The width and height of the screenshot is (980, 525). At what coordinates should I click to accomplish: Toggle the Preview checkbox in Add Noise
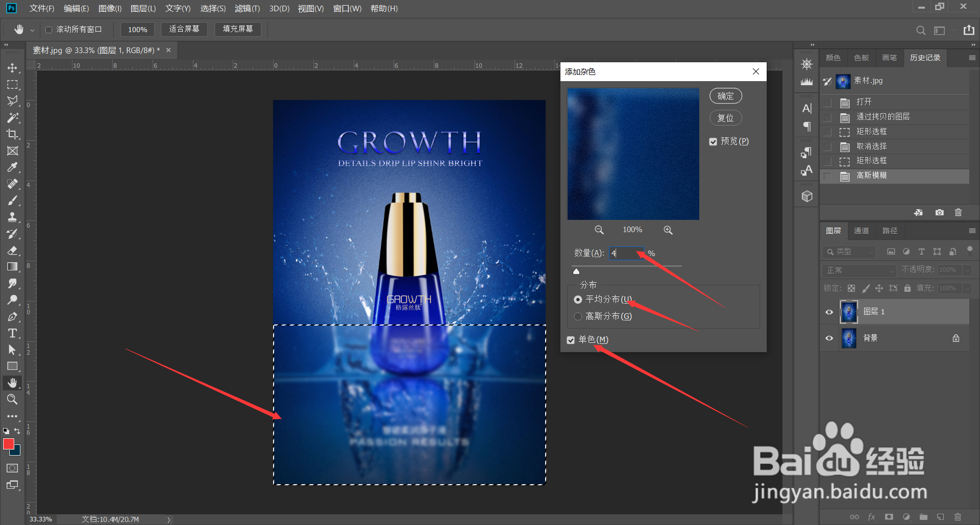point(713,142)
